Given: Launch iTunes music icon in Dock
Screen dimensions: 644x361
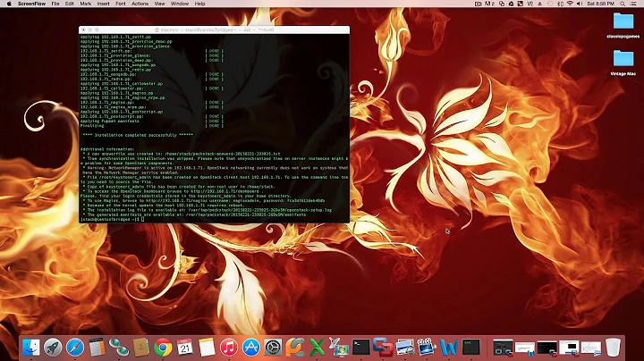Looking at the screenshot, I should [x=229, y=348].
